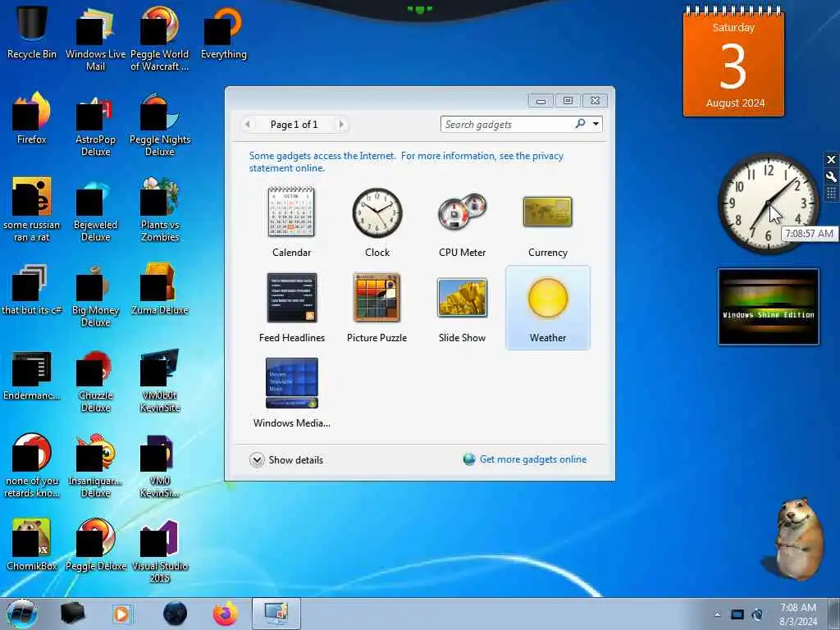Select the Visual Studio 2015 icon

click(160, 551)
